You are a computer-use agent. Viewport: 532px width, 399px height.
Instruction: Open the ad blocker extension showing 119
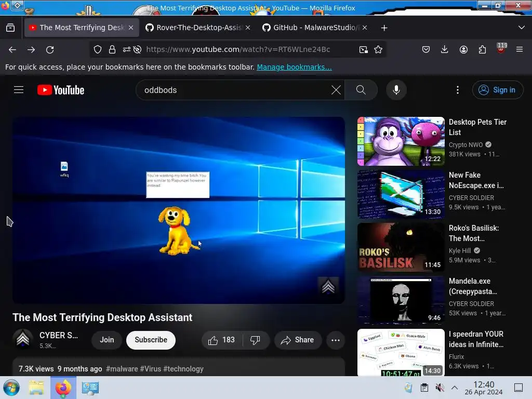(x=501, y=48)
